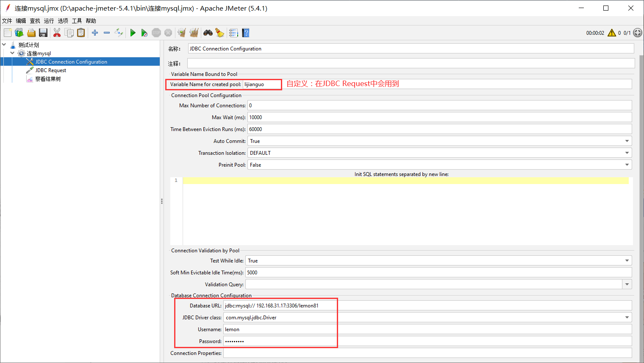The height and width of the screenshot is (363, 644).
Task: Collapse the 连接mysql thread group node
Action: [12, 53]
